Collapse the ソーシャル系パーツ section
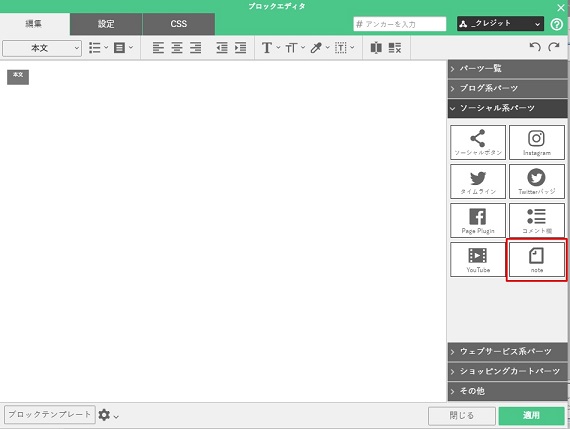 tap(507, 108)
